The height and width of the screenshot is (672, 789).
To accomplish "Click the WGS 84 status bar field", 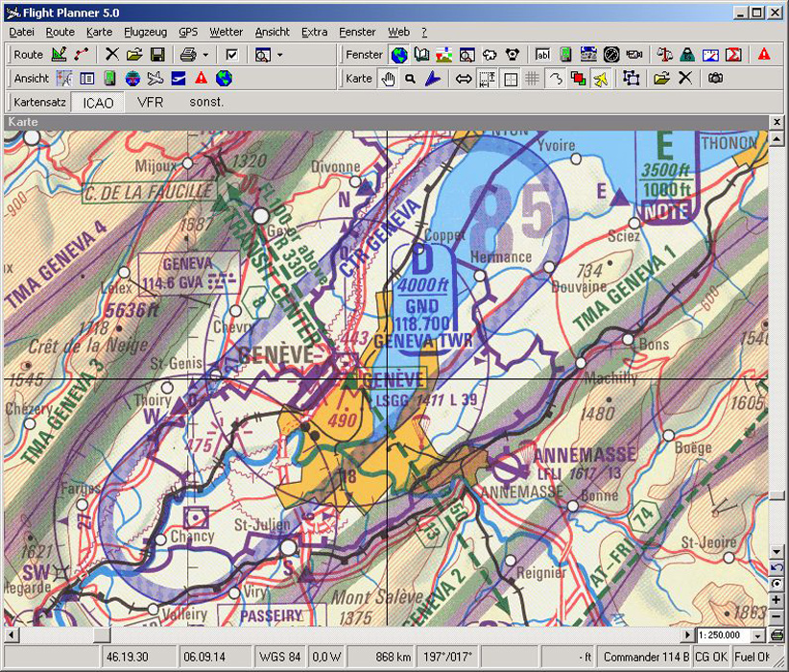I will 279,657.
